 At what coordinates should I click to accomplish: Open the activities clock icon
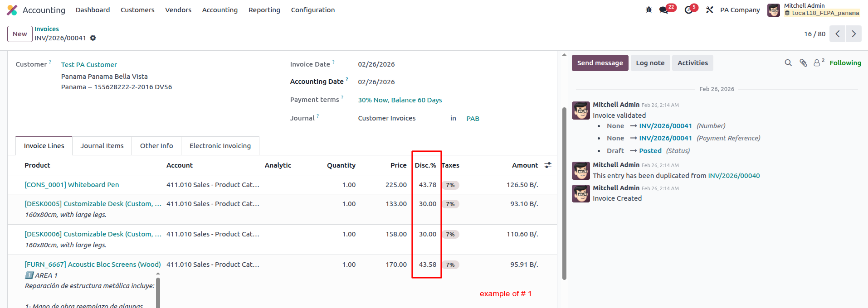point(688,10)
